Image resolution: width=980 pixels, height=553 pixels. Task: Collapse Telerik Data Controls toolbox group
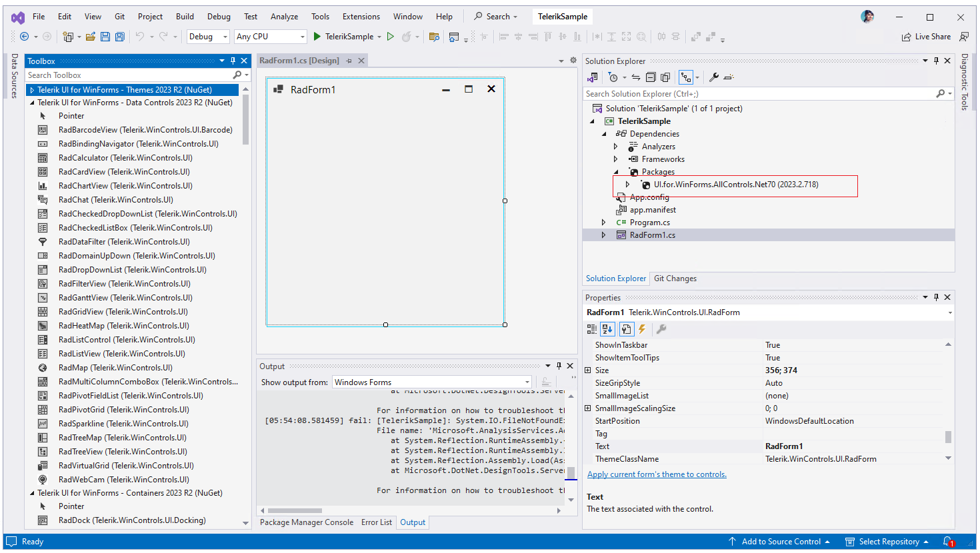32,103
